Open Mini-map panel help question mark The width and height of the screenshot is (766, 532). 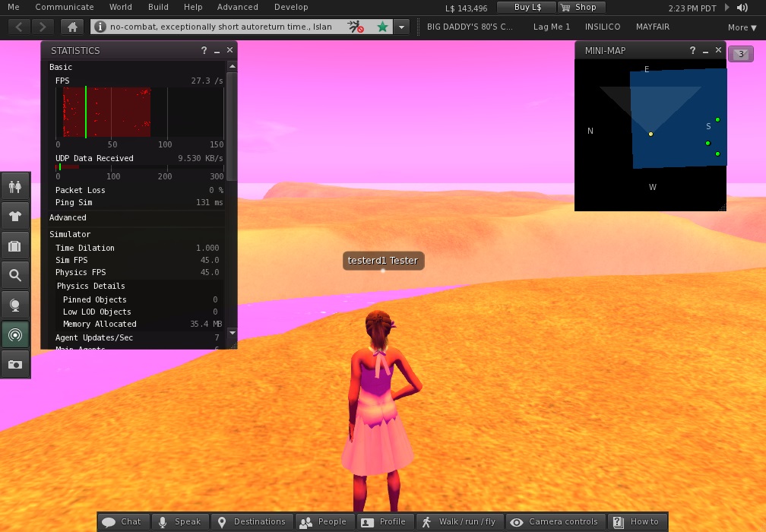[x=692, y=50]
